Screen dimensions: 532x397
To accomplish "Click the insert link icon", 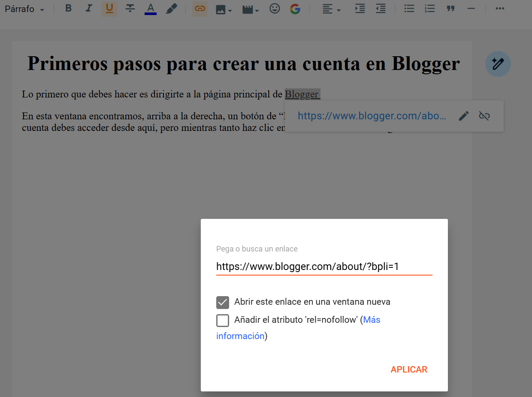I will (199, 9).
